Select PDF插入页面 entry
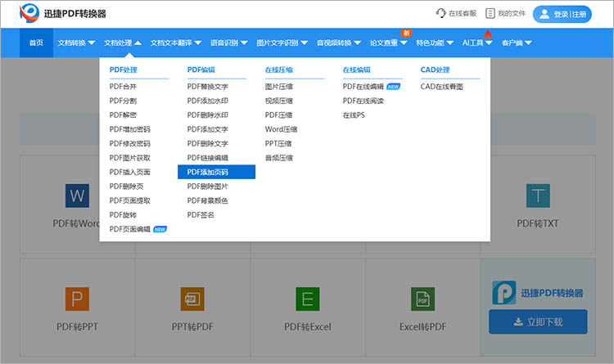 click(x=129, y=172)
